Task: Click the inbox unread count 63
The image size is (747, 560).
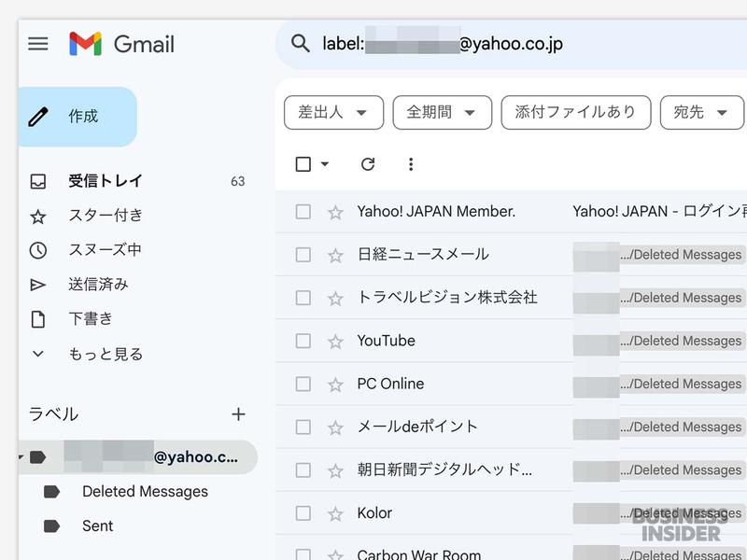Action: (x=238, y=181)
